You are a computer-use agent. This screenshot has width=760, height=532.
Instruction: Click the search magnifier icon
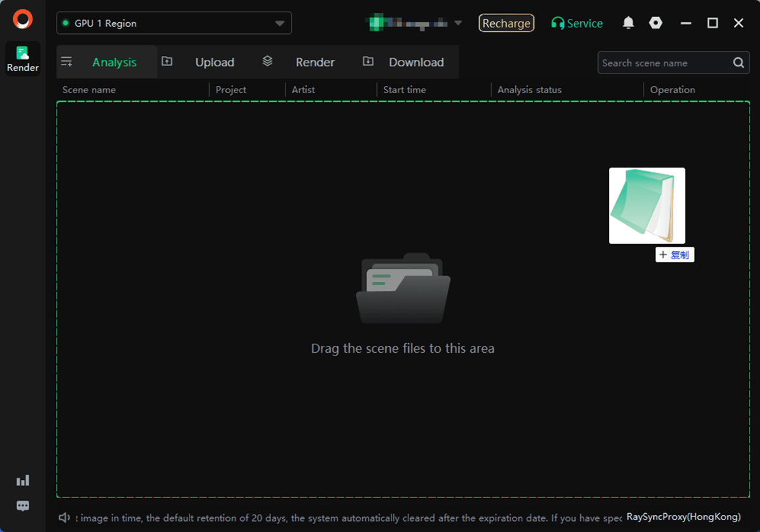click(x=739, y=63)
